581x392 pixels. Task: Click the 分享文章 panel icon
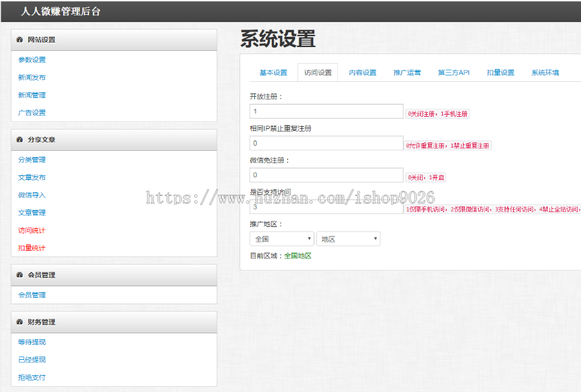[19, 140]
